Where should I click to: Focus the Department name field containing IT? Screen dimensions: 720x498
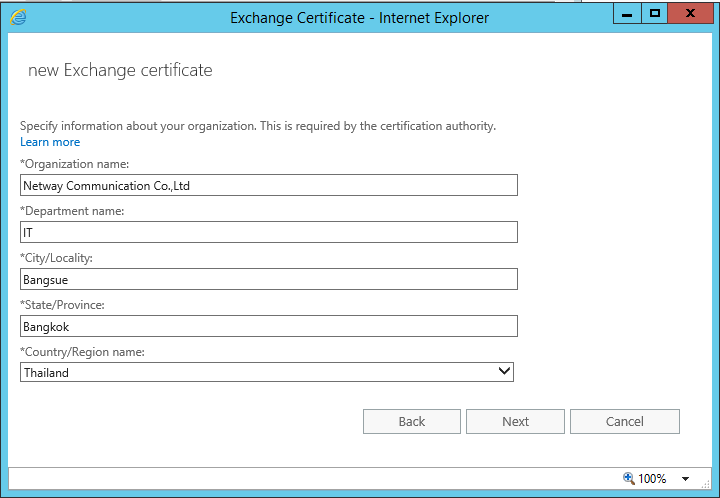pos(269,232)
